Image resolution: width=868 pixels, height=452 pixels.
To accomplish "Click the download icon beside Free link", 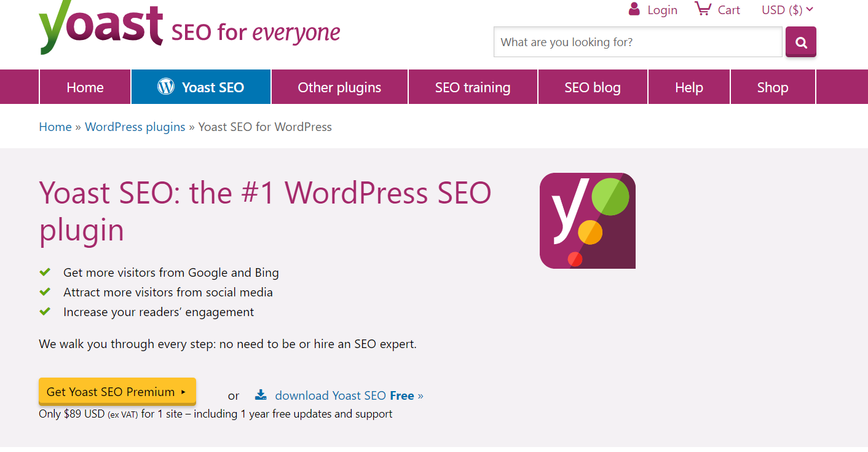I will [x=261, y=395].
